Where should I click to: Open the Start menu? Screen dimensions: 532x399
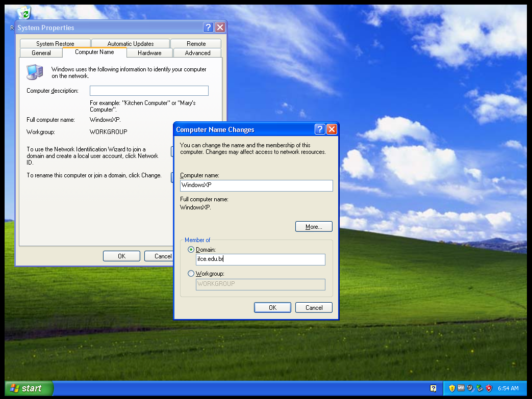click(29, 388)
